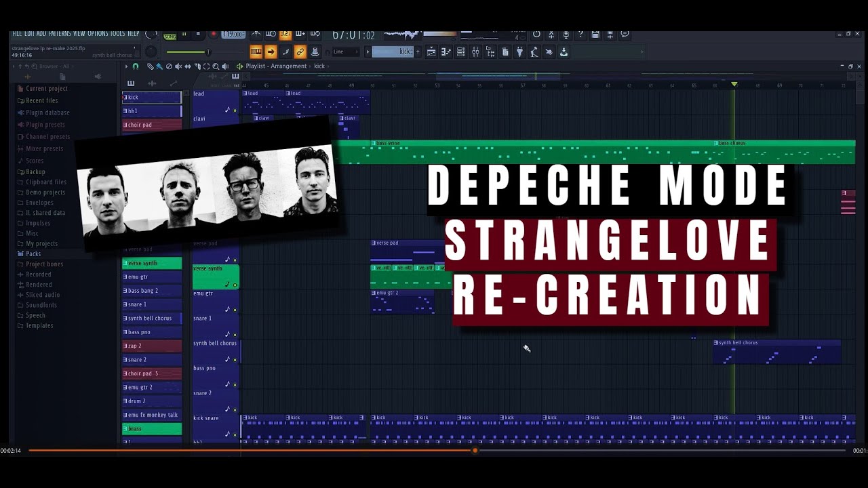Viewport: 868px width, 488px height.
Task: Select the slice tool in playlist
Action: (197, 66)
